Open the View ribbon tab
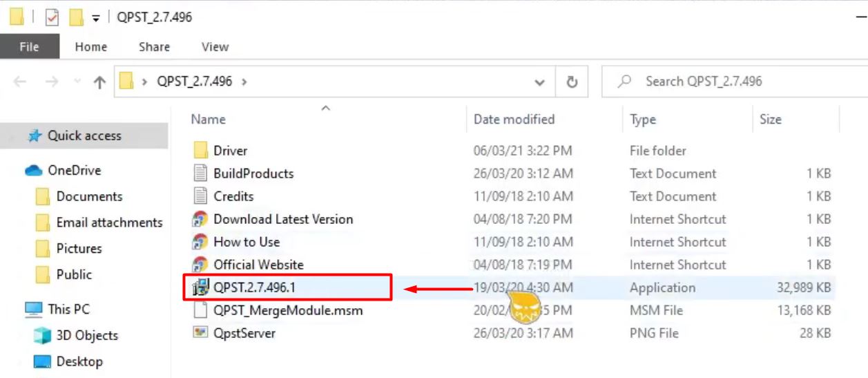868x378 pixels. pos(215,47)
